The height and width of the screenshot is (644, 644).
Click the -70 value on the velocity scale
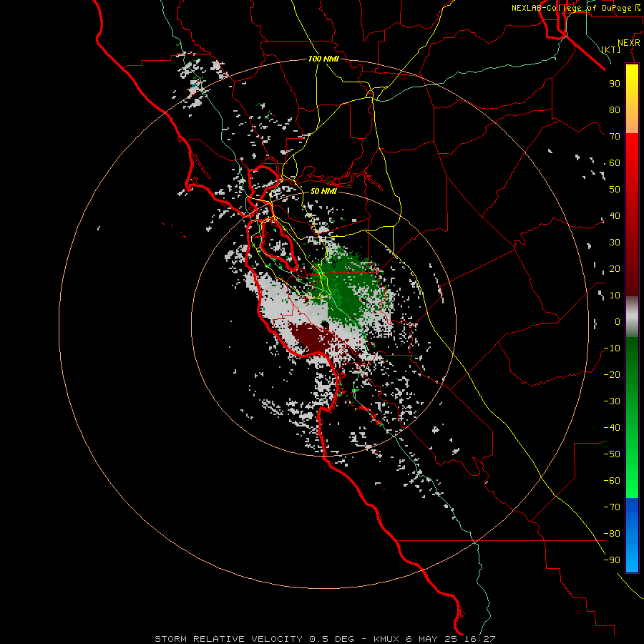click(x=612, y=507)
